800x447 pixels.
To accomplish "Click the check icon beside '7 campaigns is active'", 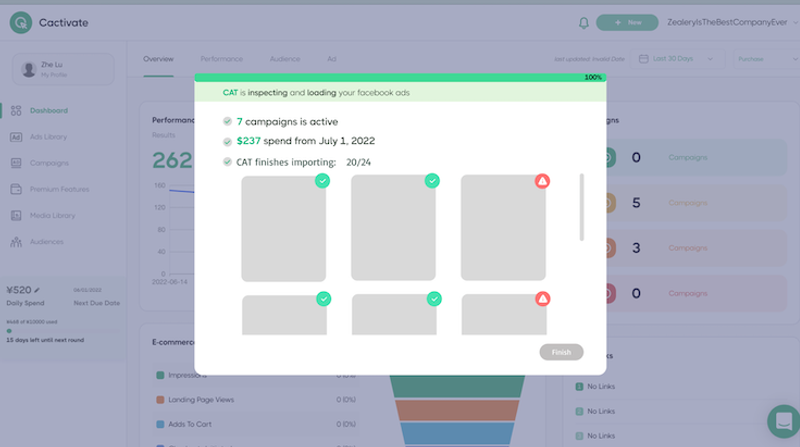I will click(x=228, y=121).
